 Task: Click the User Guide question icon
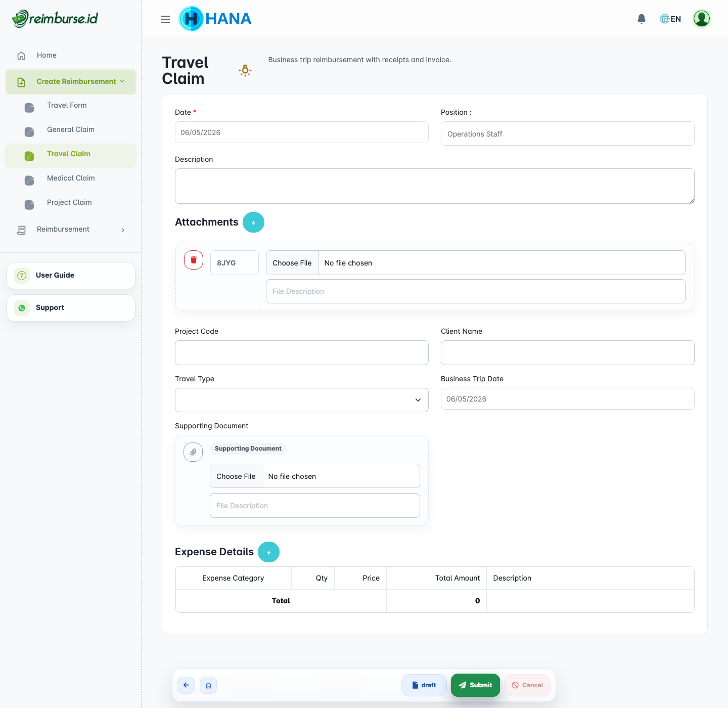22,276
